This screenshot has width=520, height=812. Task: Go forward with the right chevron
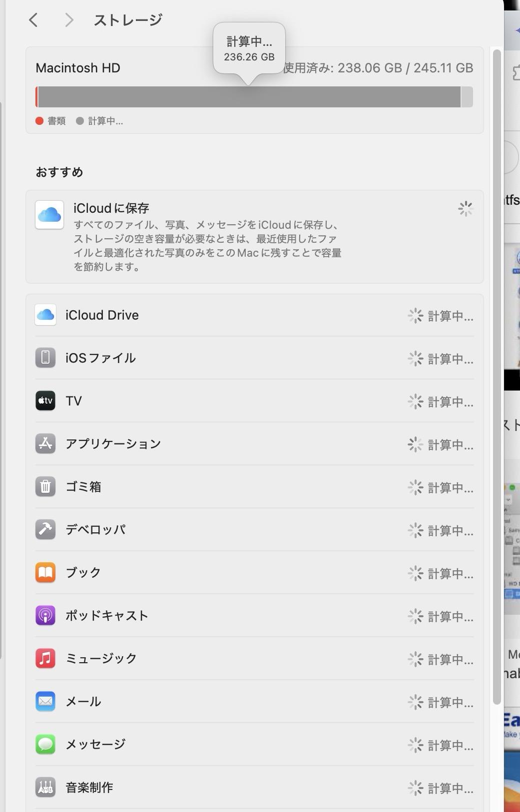point(69,20)
